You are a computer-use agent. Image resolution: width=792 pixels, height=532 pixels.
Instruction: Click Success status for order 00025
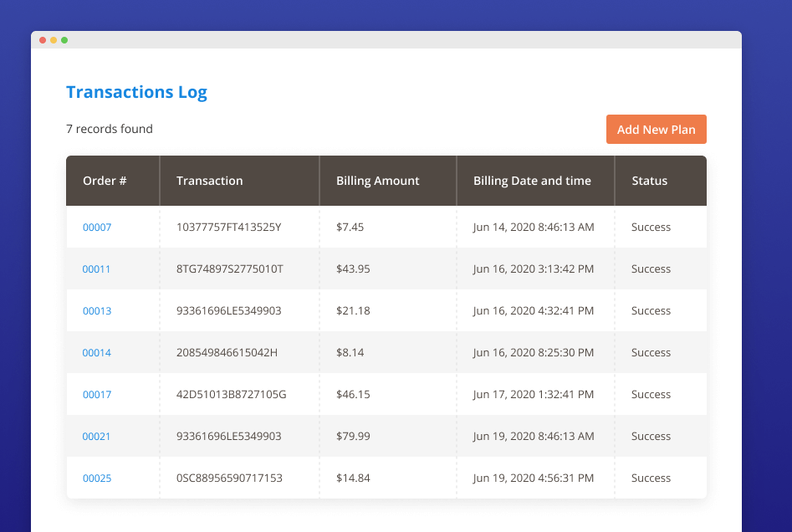click(x=651, y=478)
